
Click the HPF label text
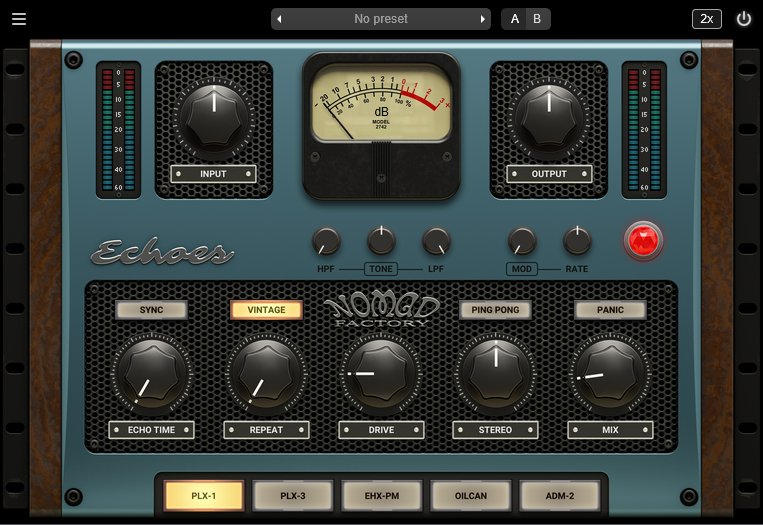(326, 269)
